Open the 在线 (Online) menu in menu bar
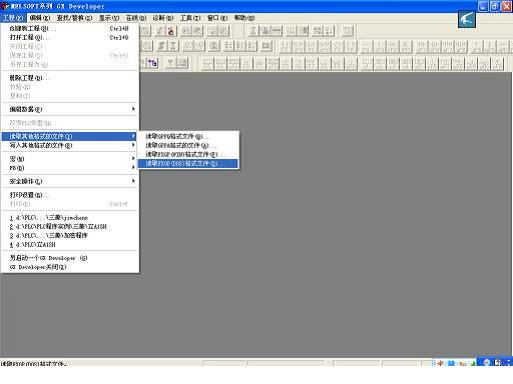Image resolution: width=513 pixels, height=384 pixels. coord(136,18)
